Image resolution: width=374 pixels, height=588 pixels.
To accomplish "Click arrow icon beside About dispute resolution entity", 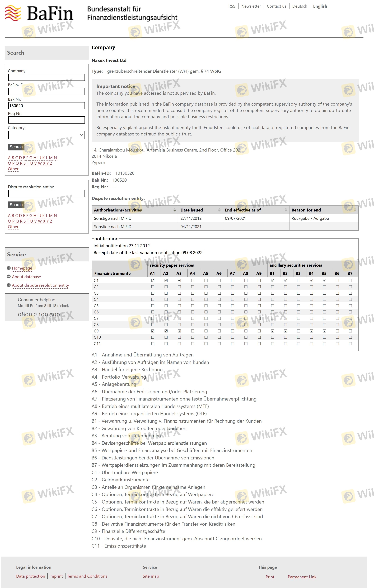I will 8,285.
